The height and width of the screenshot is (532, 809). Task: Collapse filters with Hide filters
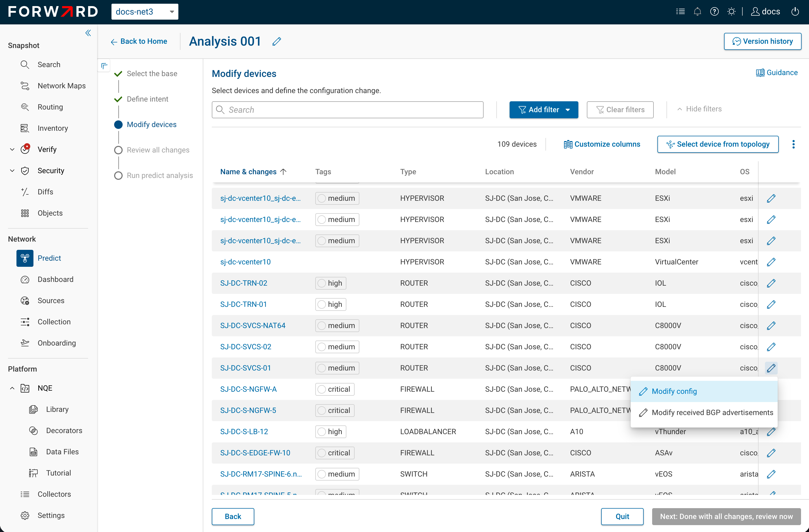tap(699, 109)
